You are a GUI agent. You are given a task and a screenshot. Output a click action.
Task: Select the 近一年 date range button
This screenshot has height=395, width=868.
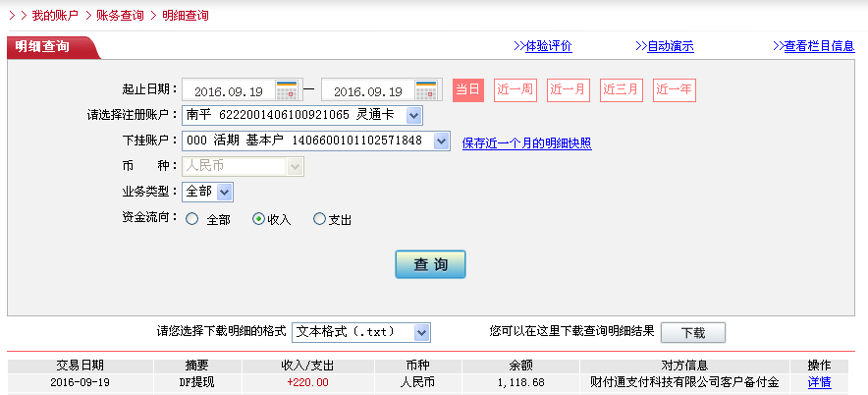(675, 90)
